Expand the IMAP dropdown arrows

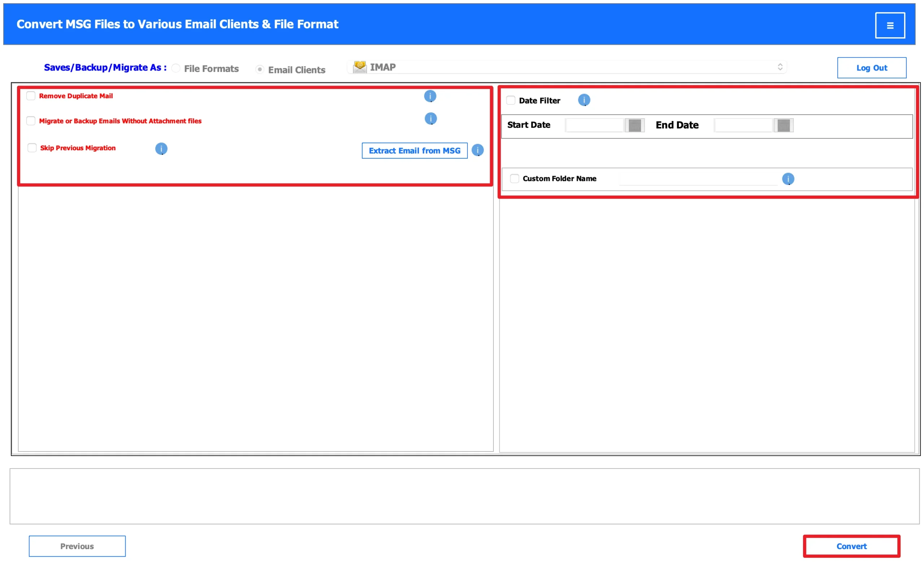780,67
